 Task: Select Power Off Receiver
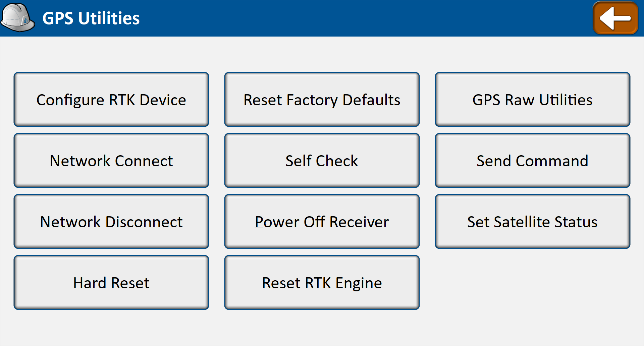(x=322, y=222)
